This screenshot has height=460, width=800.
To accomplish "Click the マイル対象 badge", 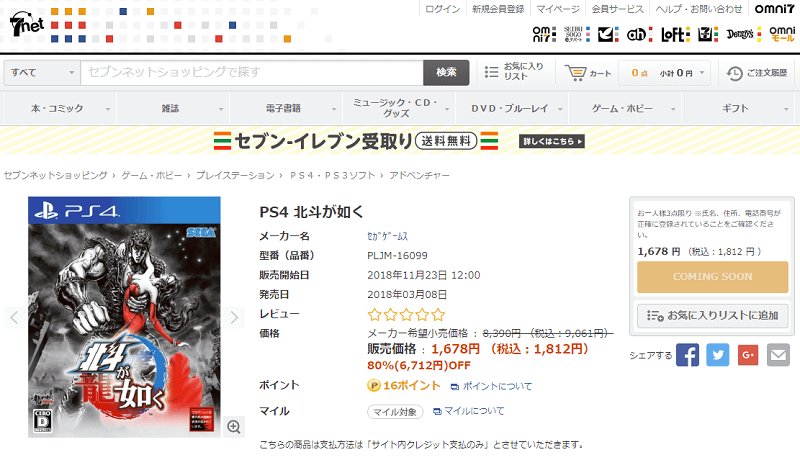I will point(395,412).
